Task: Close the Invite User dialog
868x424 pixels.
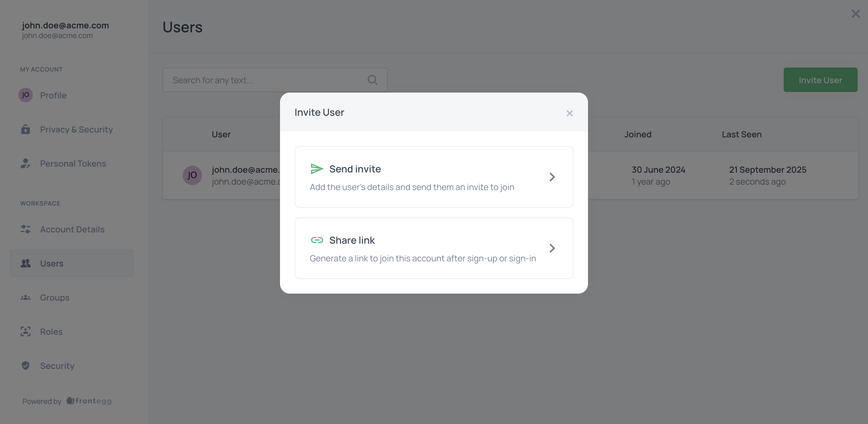Action: (569, 113)
